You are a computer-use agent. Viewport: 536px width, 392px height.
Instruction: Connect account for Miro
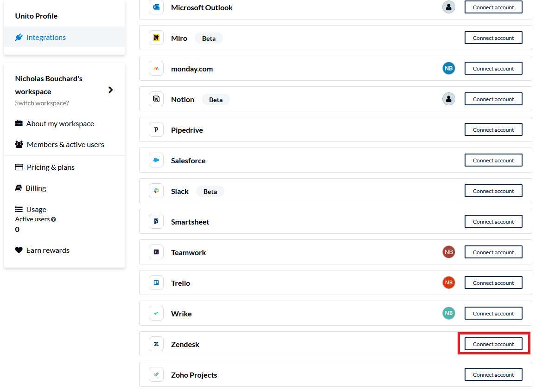[x=493, y=38]
